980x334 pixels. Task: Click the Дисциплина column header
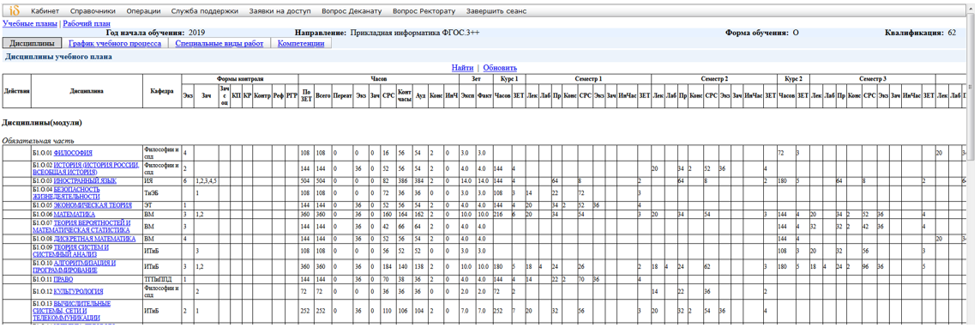[x=87, y=91]
